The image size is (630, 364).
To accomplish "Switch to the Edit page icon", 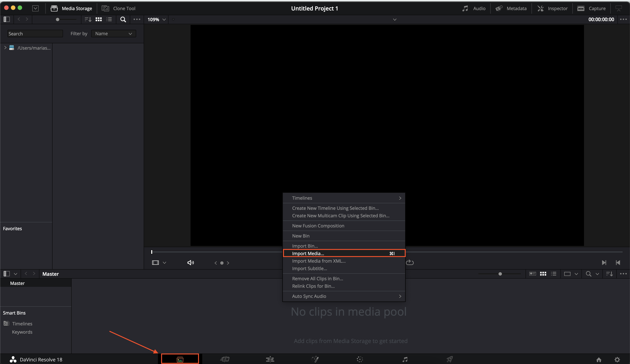I will (x=270, y=359).
